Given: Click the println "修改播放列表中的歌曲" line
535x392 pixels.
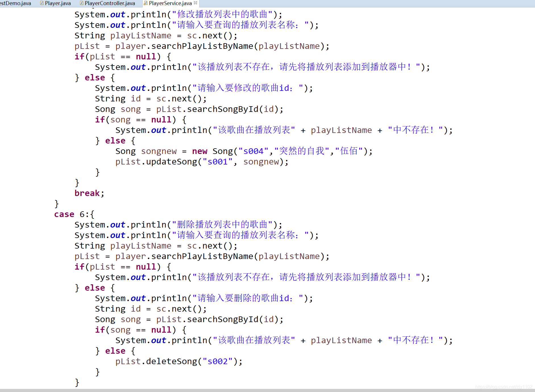Looking at the screenshot, I should (178, 14).
